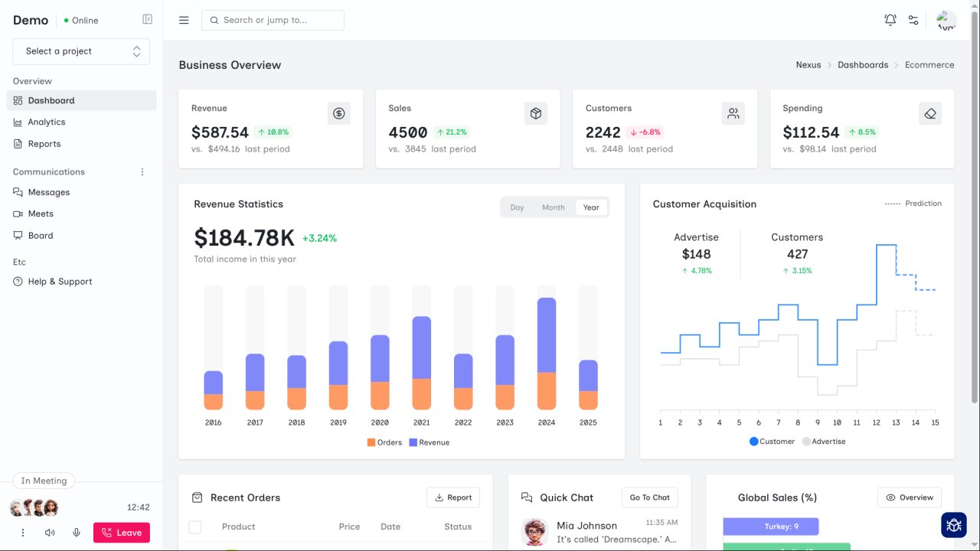
Task: Open Quick Chat with Go To Chat
Action: coord(649,497)
